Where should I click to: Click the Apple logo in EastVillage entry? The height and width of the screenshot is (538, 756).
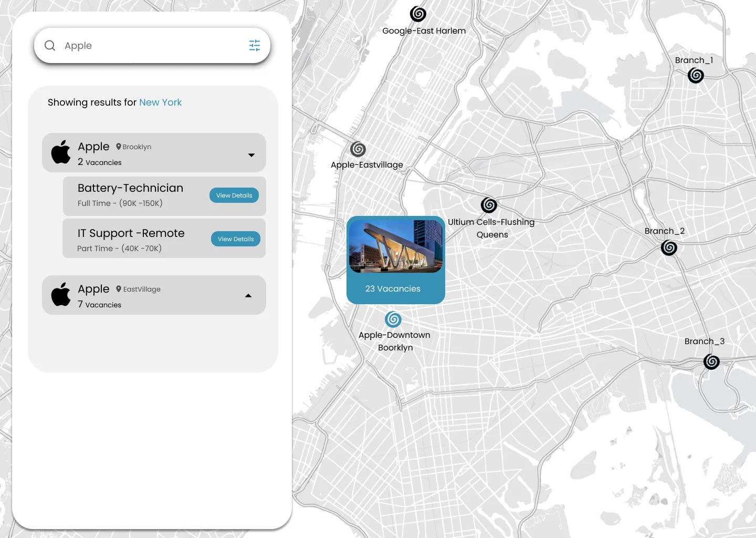(61, 295)
